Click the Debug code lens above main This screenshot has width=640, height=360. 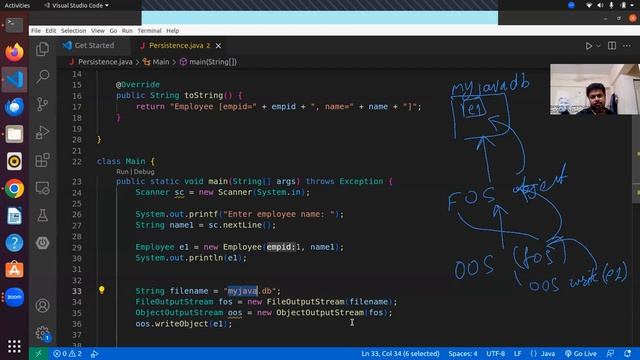pyautogui.click(x=144, y=172)
